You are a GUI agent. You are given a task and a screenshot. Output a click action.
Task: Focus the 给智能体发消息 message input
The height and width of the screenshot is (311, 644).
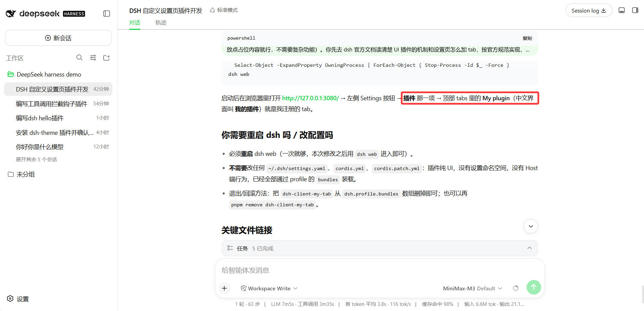coord(380,270)
